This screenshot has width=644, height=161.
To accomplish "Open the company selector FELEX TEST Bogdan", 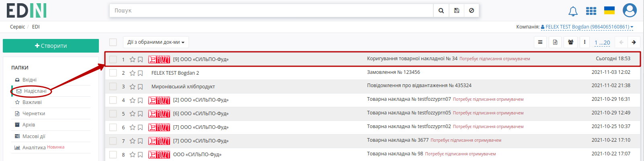I will click(x=587, y=27).
